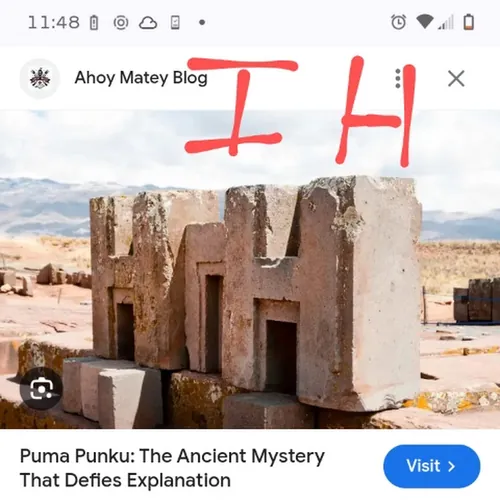Viewport: 500px width, 500px height.
Task: Tap the battery level icon at right
Action: 469,22
